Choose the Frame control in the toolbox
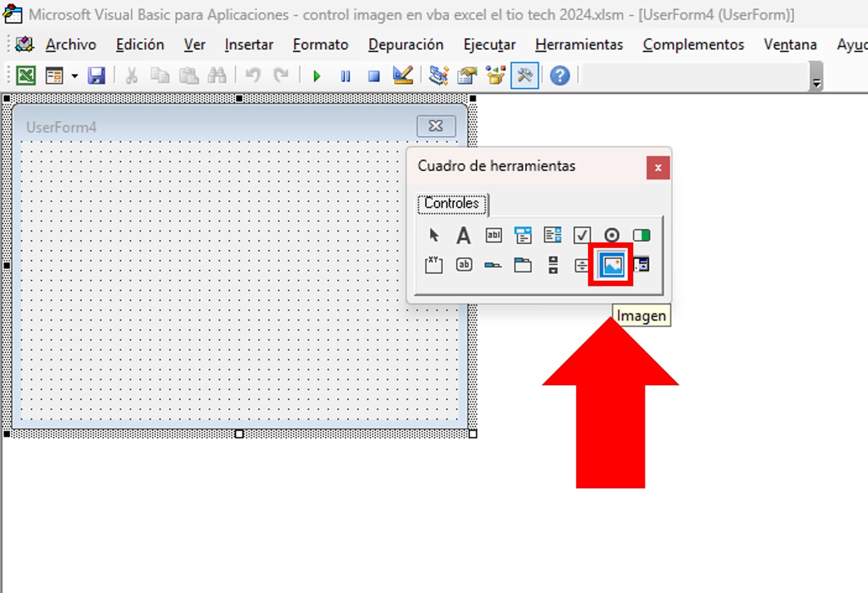 [x=434, y=265]
